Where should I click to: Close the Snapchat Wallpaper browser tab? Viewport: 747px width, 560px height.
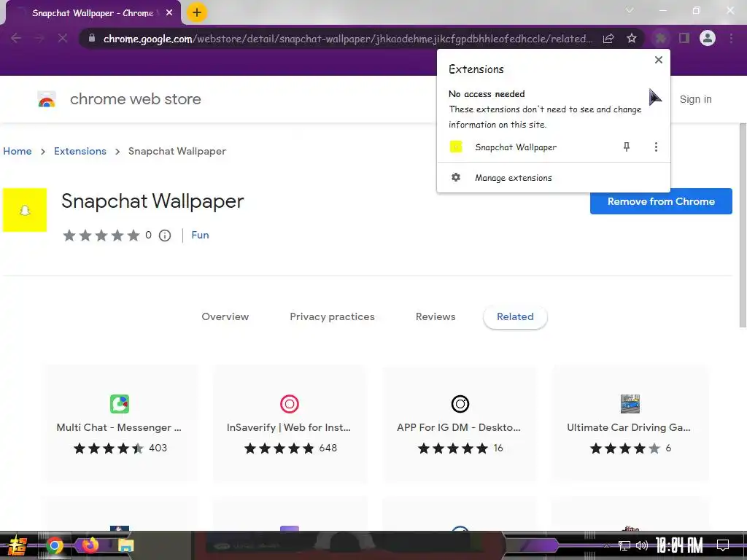point(169,13)
